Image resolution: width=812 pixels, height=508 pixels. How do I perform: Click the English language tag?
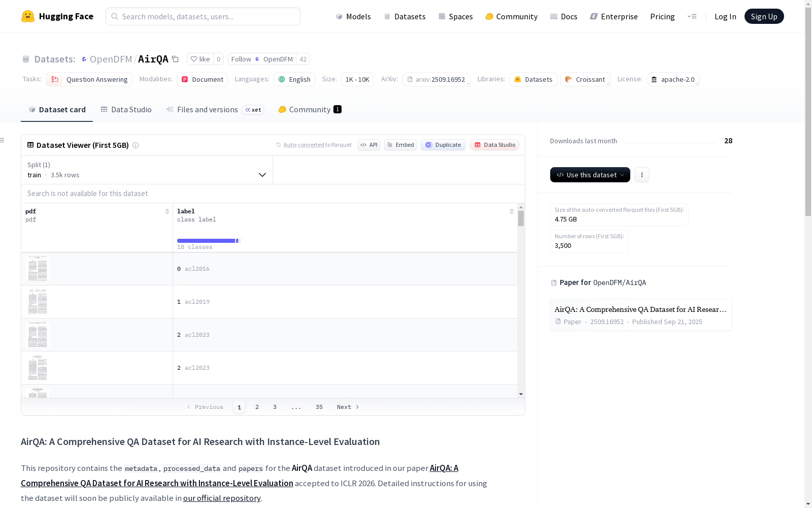[x=294, y=79]
